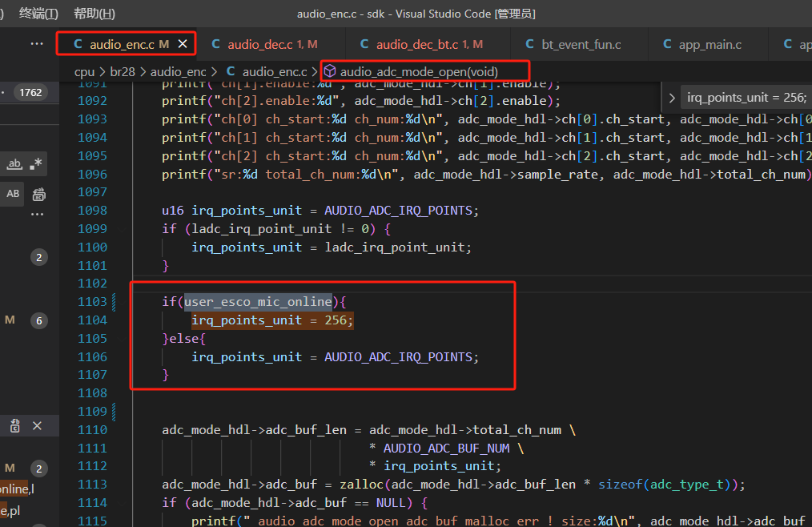Click user_esco_mic_online in the code
Screen dimensions: 812x527
click(259, 302)
